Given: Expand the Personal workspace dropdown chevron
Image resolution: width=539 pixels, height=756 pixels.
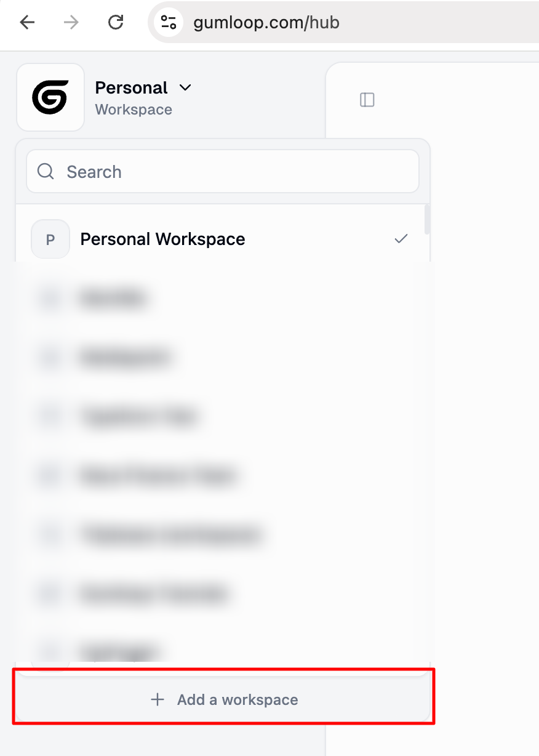Looking at the screenshot, I should pyautogui.click(x=185, y=87).
